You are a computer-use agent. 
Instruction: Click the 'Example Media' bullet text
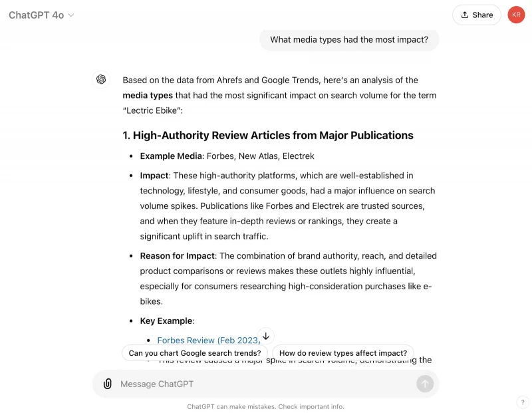(227, 156)
